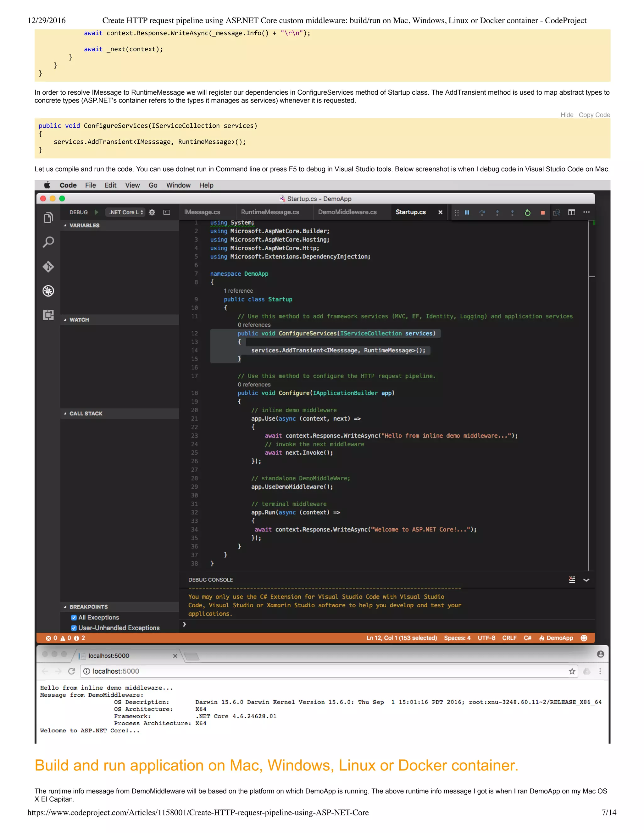Open the Code menu in menu bar
Image resolution: width=644 pixels, height=833 pixels.
[x=68, y=185]
